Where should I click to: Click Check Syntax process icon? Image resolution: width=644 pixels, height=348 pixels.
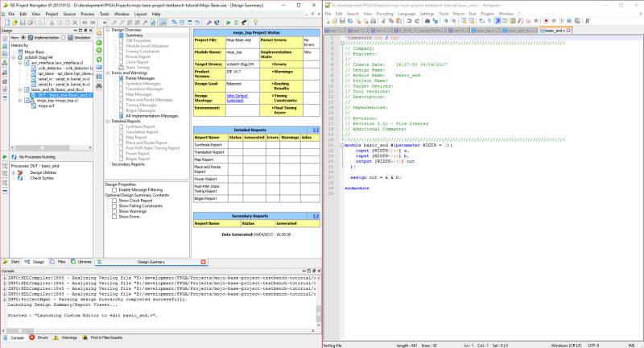[19, 178]
